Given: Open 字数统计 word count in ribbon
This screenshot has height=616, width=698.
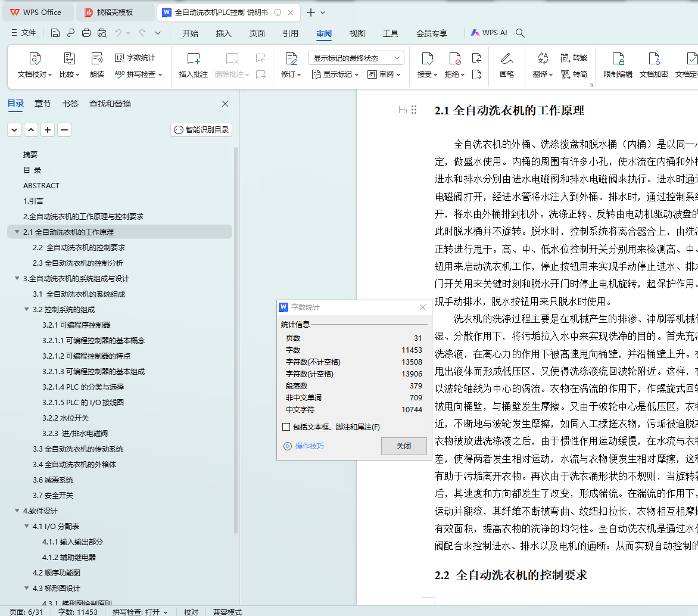Looking at the screenshot, I should click(135, 58).
